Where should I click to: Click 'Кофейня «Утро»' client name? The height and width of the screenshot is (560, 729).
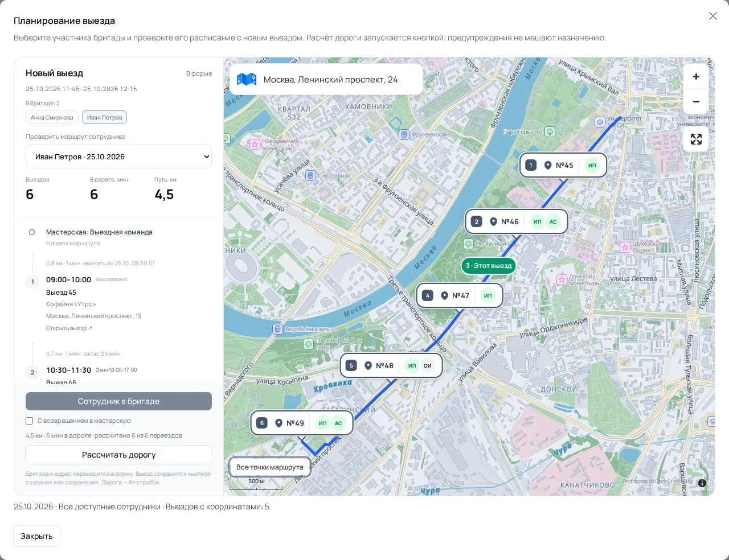click(71, 304)
